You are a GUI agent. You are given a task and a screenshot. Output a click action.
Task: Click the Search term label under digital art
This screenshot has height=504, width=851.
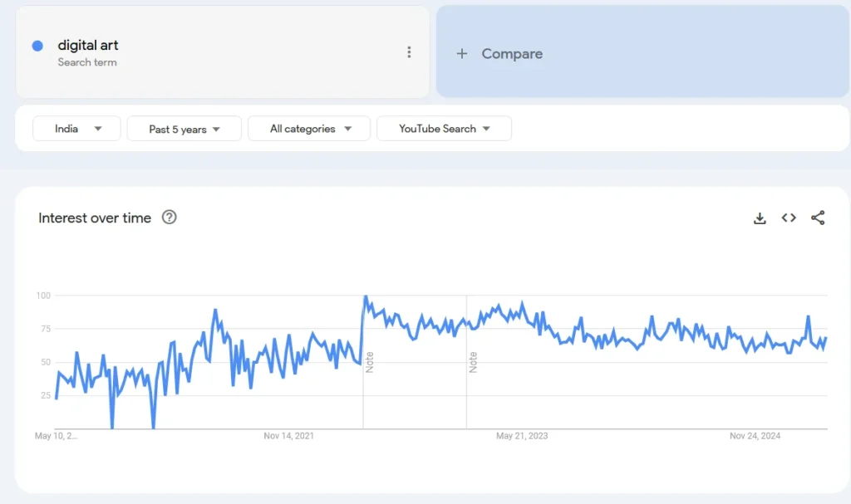(86, 62)
